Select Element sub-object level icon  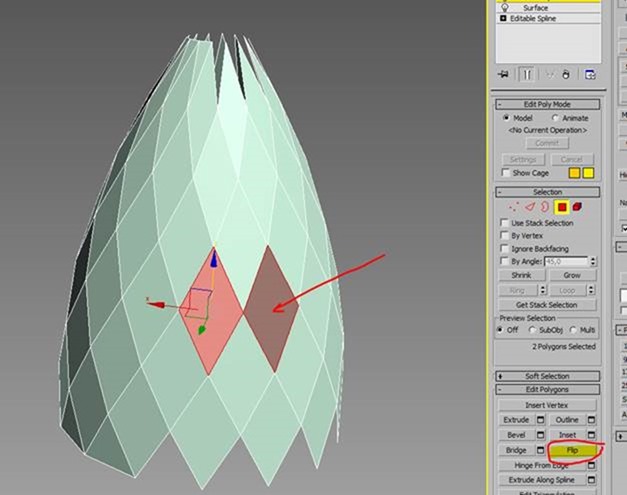pyautogui.click(x=577, y=206)
